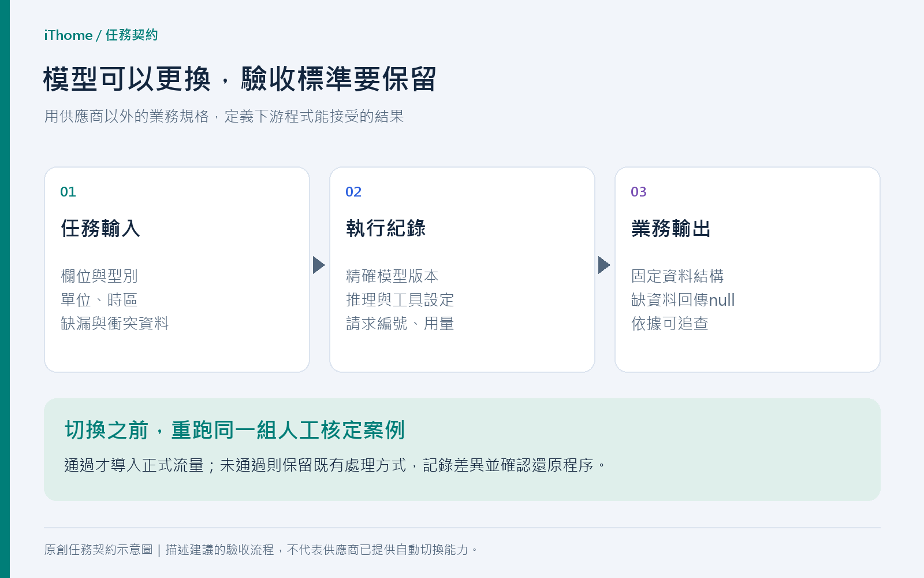
Task: Click the 依據可追查 line
Action: coord(670,324)
